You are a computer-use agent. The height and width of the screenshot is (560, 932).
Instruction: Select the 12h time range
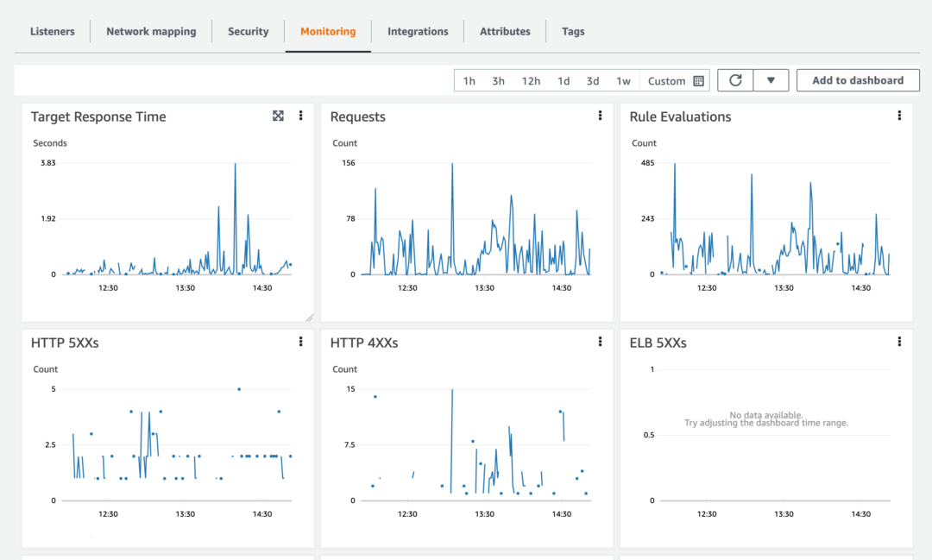click(531, 80)
